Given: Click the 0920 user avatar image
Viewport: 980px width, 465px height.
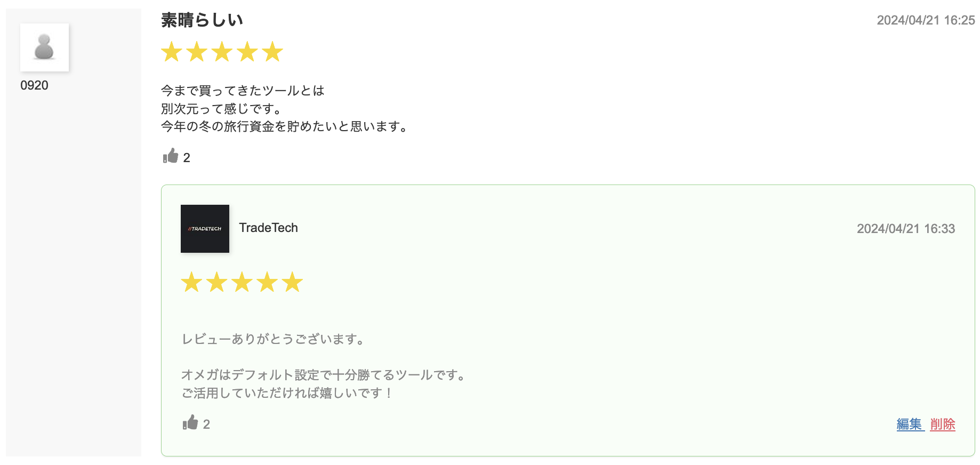Looking at the screenshot, I should pyautogui.click(x=44, y=47).
